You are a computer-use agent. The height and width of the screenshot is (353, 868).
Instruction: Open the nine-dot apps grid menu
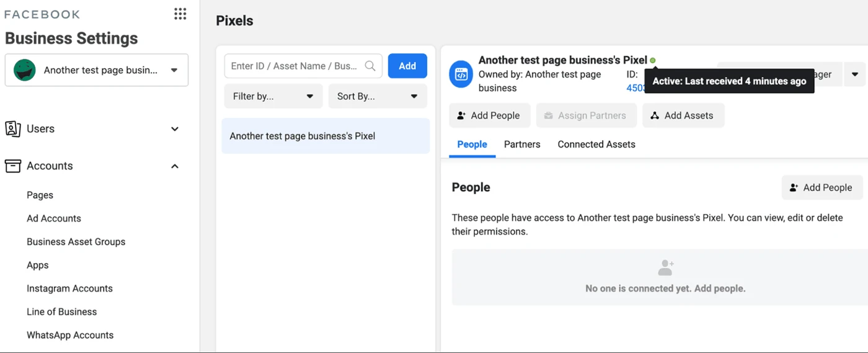(180, 14)
